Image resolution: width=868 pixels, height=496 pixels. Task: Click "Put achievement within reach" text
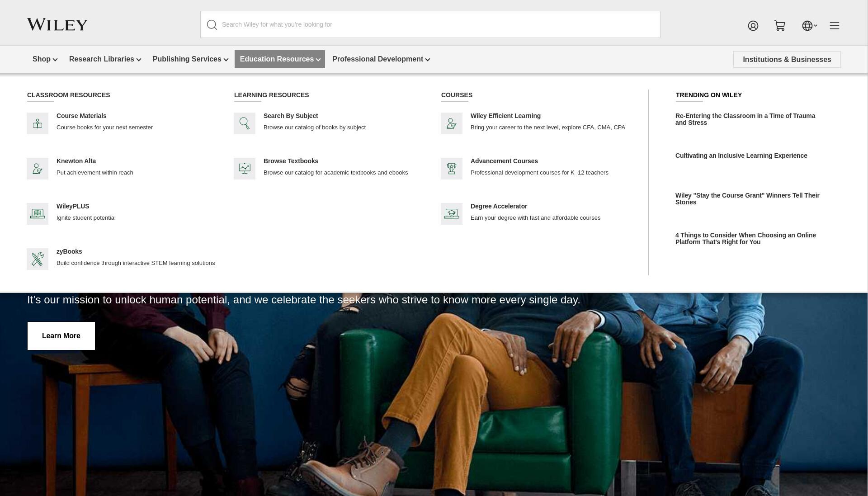click(94, 173)
